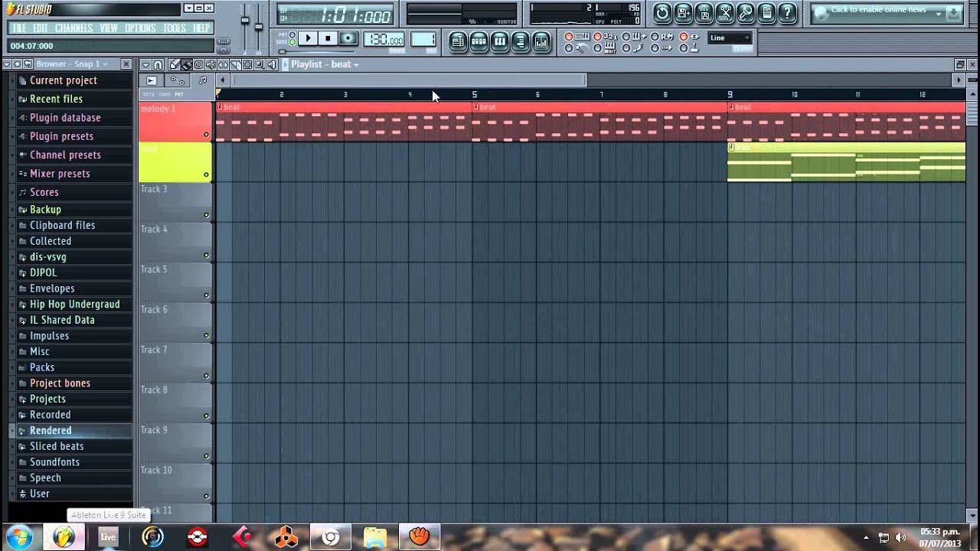Image resolution: width=980 pixels, height=551 pixels.
Task: Open the playlist options menu arrow
Action: (x=145, y=64)
